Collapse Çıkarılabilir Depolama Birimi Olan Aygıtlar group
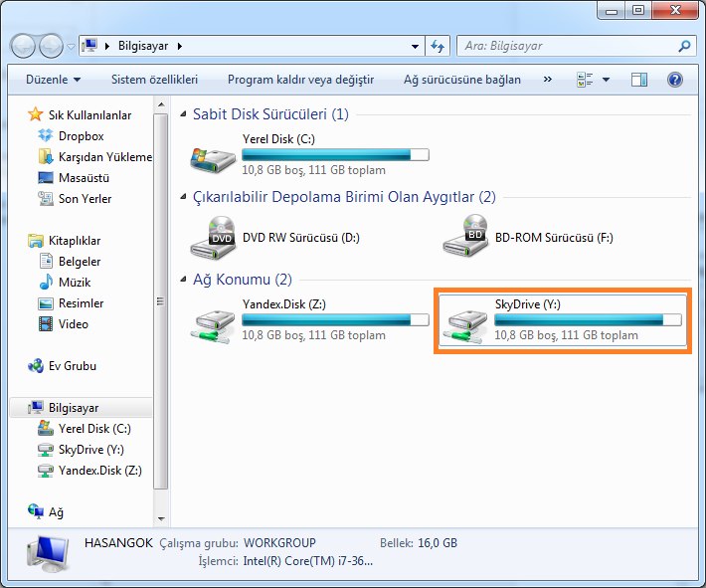Screen dimensions: 706x588 click(183, 197)
